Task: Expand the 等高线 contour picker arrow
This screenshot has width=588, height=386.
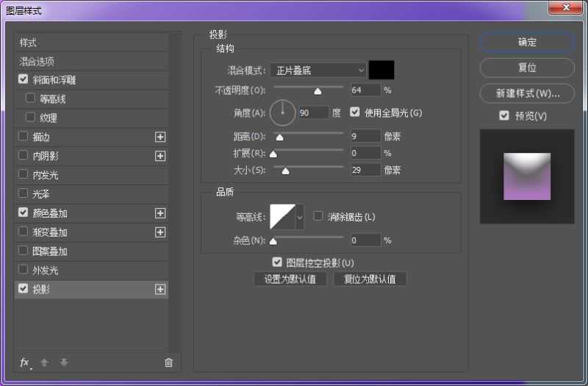Action: click(299, 217)
